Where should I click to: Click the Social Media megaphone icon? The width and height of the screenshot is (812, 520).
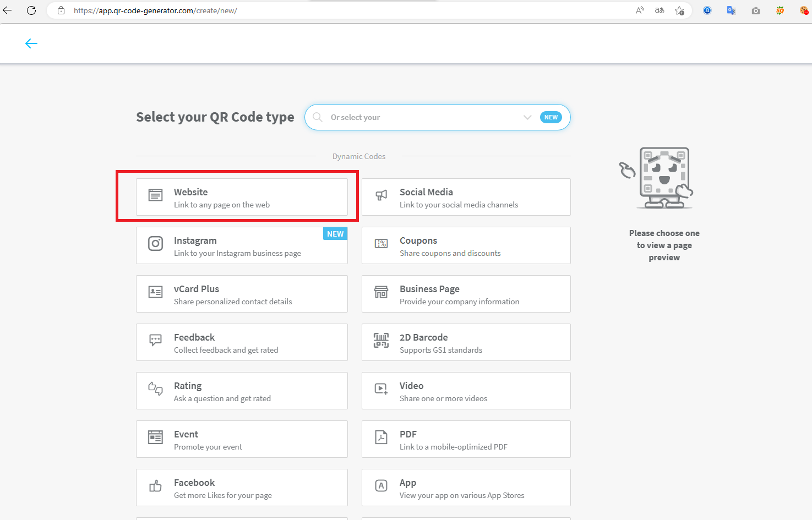point(381,195)
